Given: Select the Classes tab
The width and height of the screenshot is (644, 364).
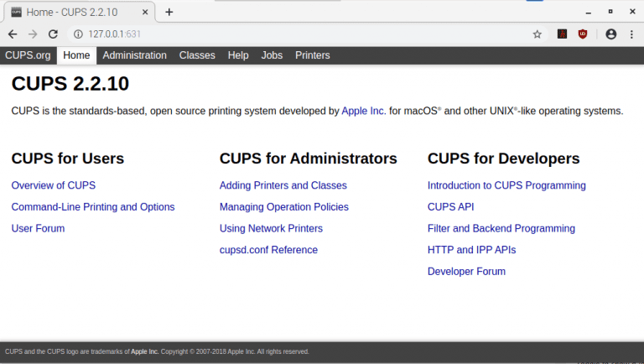Looking at the screenshot, I should (197, 55).
